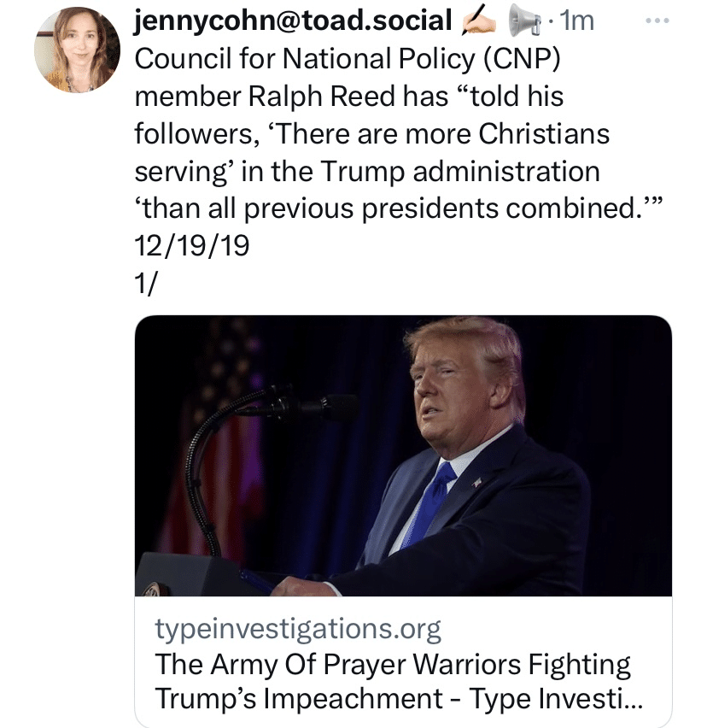Open the typeinvestigations.org domain link

[298, 630]
